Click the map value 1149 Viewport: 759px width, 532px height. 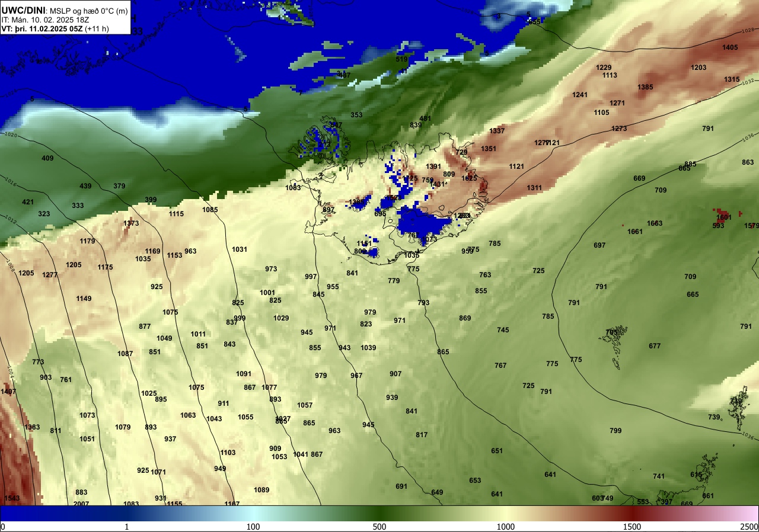(84, 299)
